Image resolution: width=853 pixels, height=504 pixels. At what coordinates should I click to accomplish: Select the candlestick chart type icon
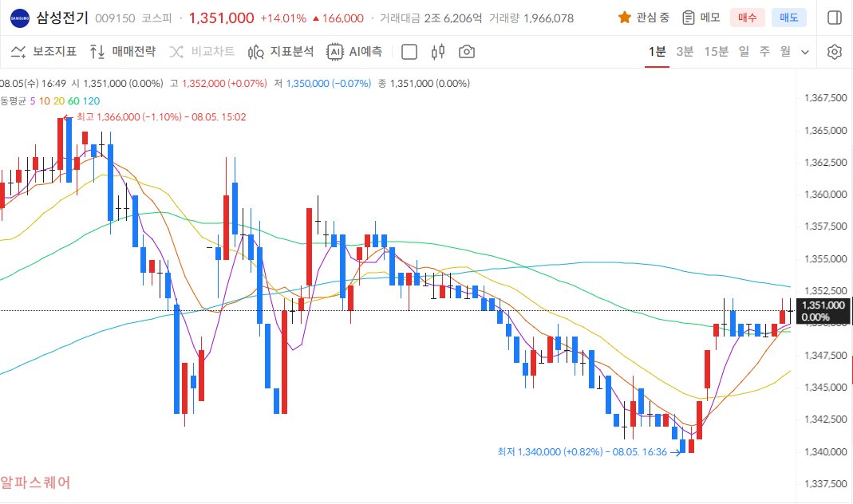(x=438, y=52)
